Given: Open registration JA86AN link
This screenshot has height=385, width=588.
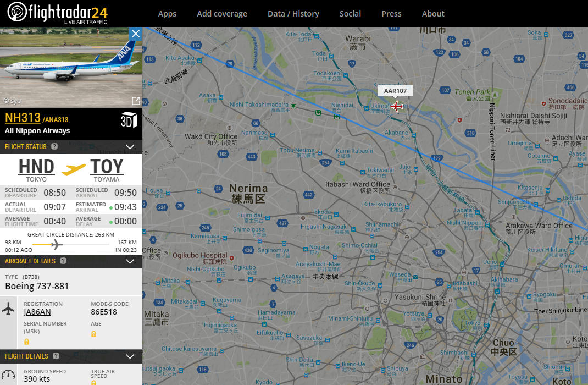Looking at the screenshot, I should coord(37,312).
